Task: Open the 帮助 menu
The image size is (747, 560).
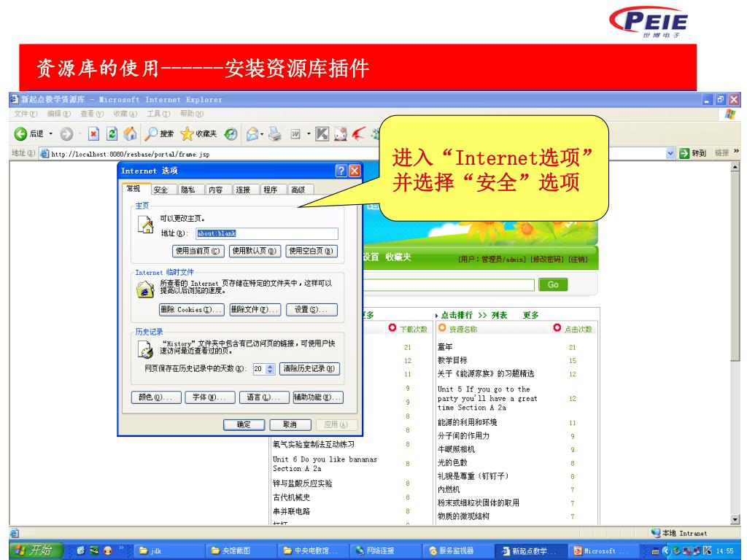Action: [x=192, y=114]
